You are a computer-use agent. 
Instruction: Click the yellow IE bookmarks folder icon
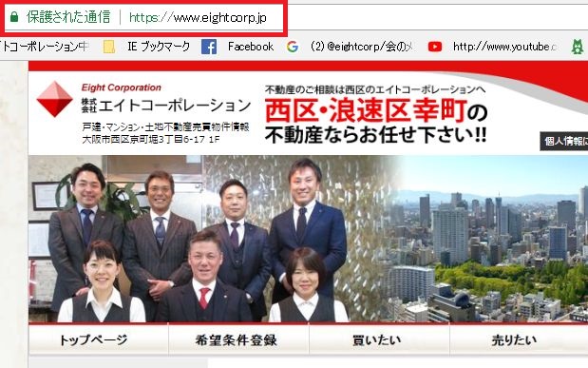pos(108,47)
